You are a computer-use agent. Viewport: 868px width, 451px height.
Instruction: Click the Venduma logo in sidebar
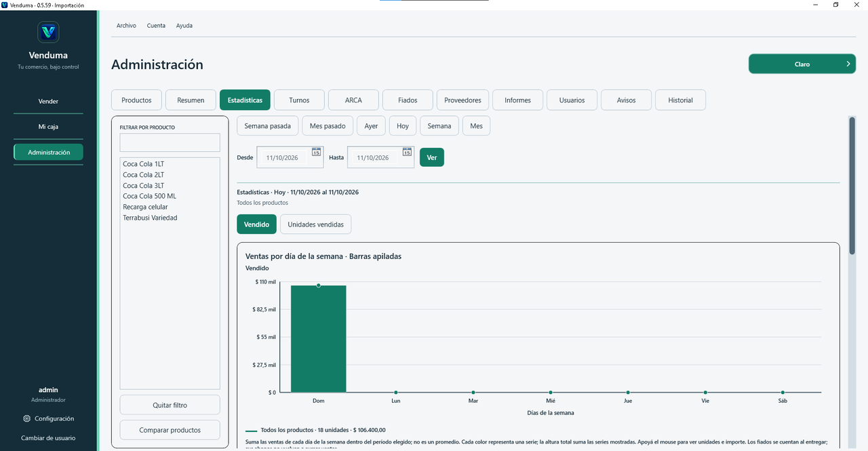48,32
